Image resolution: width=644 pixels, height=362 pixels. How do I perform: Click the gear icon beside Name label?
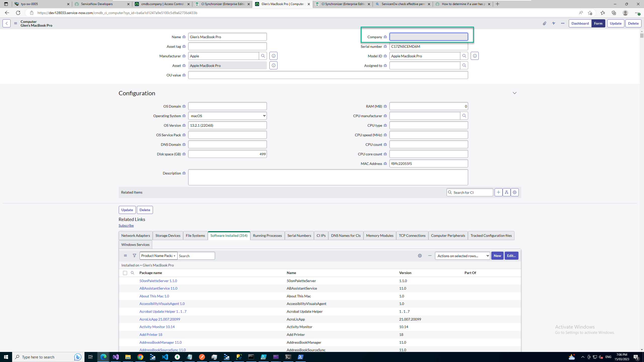click(184, 37)
